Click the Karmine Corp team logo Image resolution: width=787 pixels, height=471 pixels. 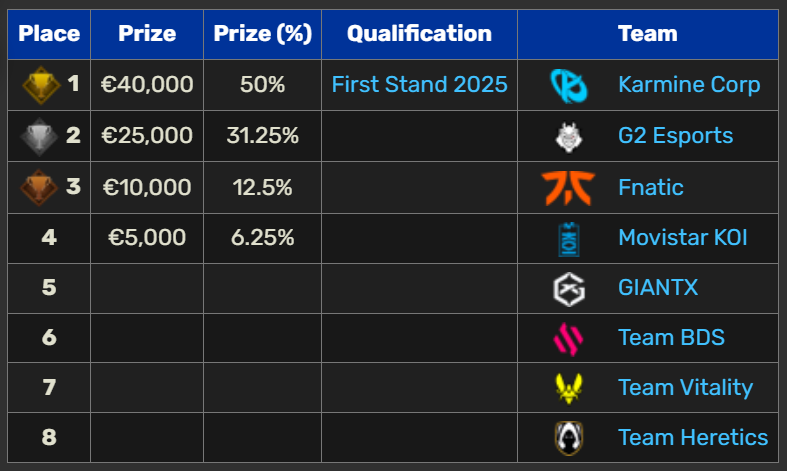point(569,86)
